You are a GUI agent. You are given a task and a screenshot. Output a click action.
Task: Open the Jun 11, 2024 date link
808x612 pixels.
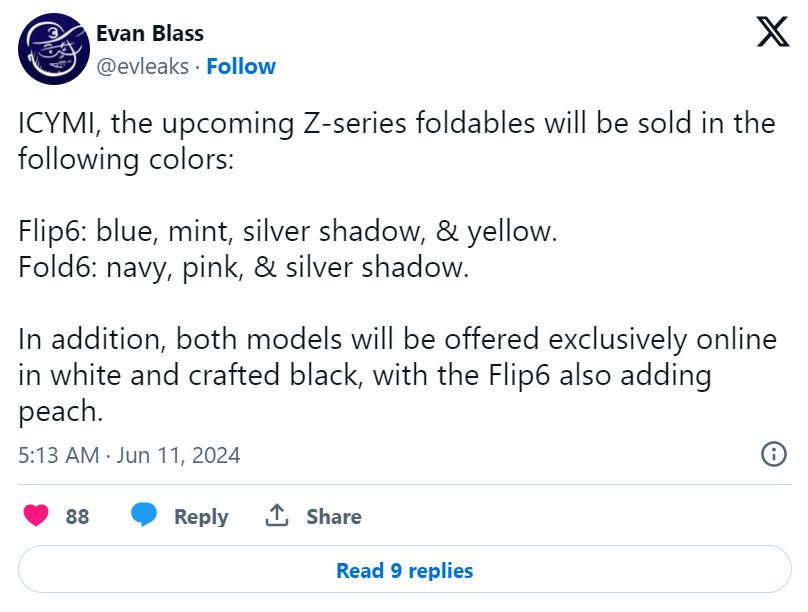pos(178,455)
